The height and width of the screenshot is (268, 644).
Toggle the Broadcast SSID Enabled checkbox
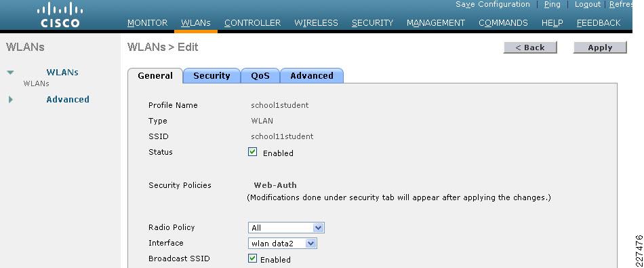[253, 259]
